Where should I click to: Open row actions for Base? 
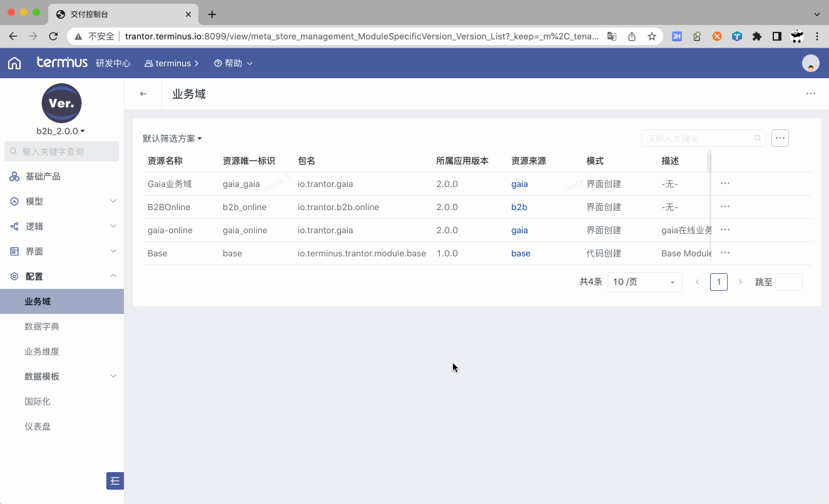(x=725, y=253)
